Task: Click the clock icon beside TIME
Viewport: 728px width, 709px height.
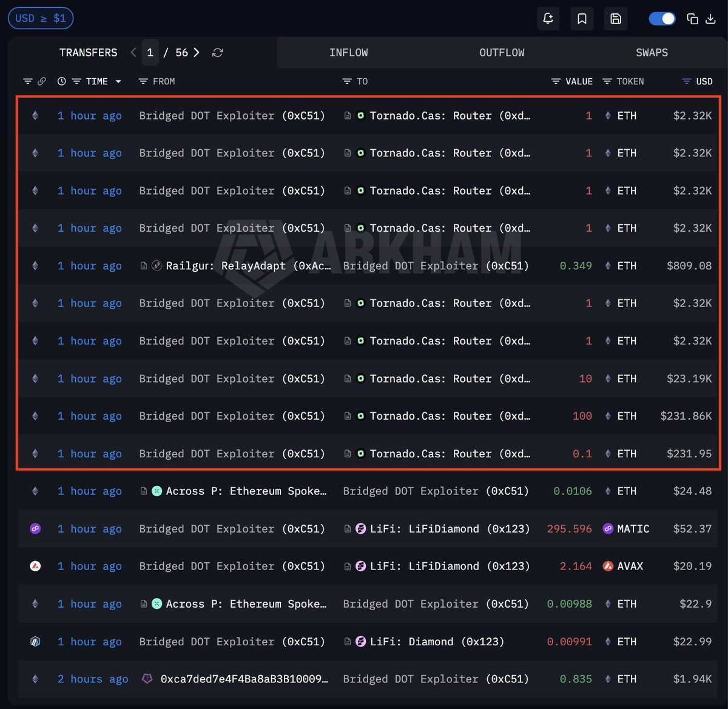Action: click(61, 81)
